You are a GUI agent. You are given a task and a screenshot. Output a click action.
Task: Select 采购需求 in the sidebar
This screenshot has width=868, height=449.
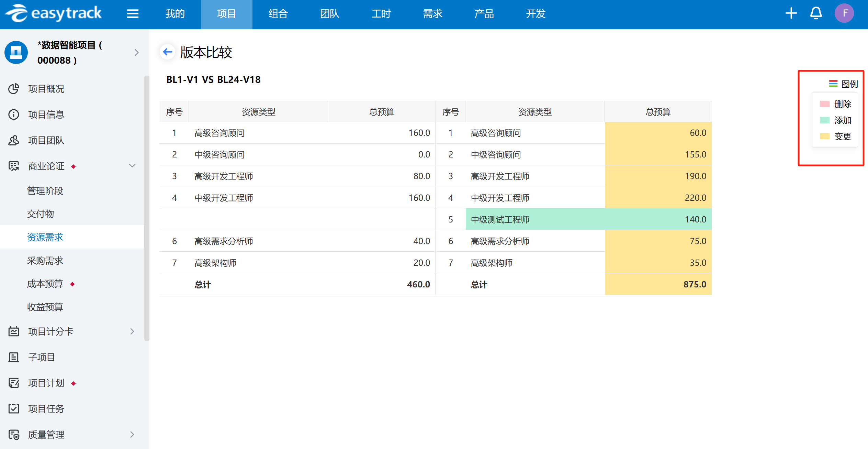(45, 260)
